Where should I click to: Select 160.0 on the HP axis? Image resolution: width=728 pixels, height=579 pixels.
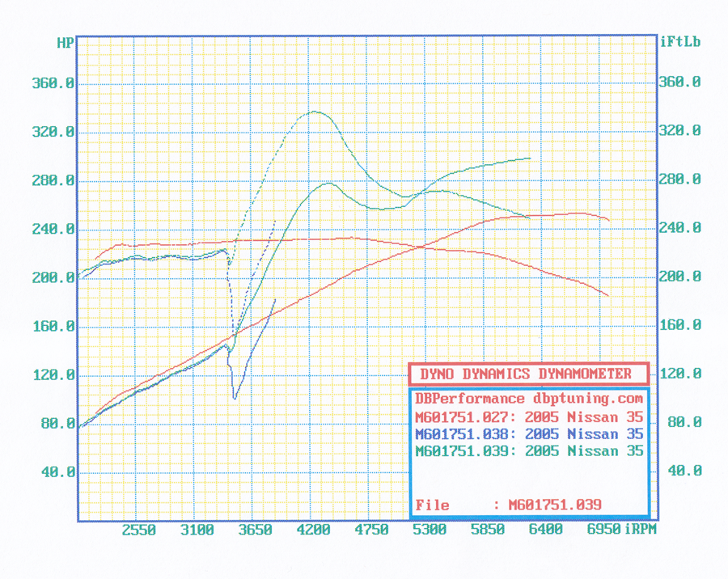pyautogui.click(x=53, y=327)
